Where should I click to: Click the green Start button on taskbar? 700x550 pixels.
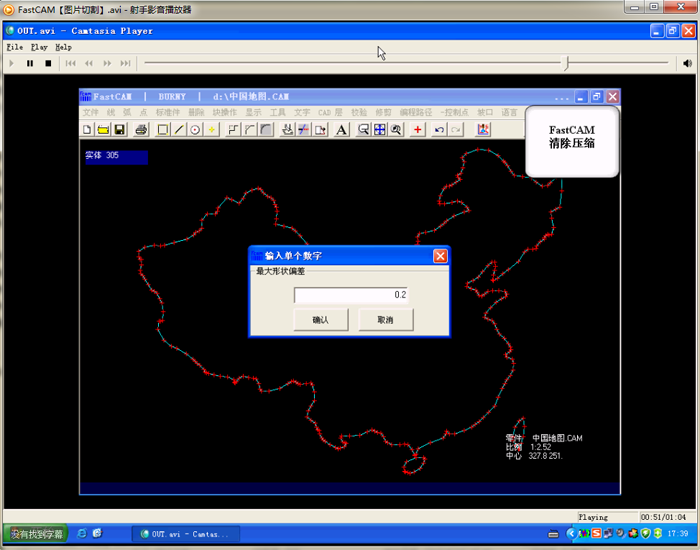tap(36, 534)
